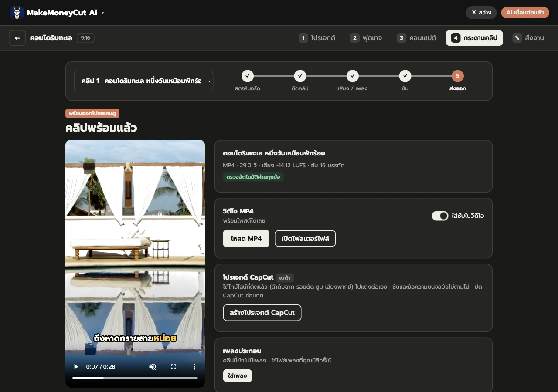Open the สั่งงาน tab with pencil icon
Image resolution: width=558 pixels, height=392 pixels.
click(x=528, y=38)
